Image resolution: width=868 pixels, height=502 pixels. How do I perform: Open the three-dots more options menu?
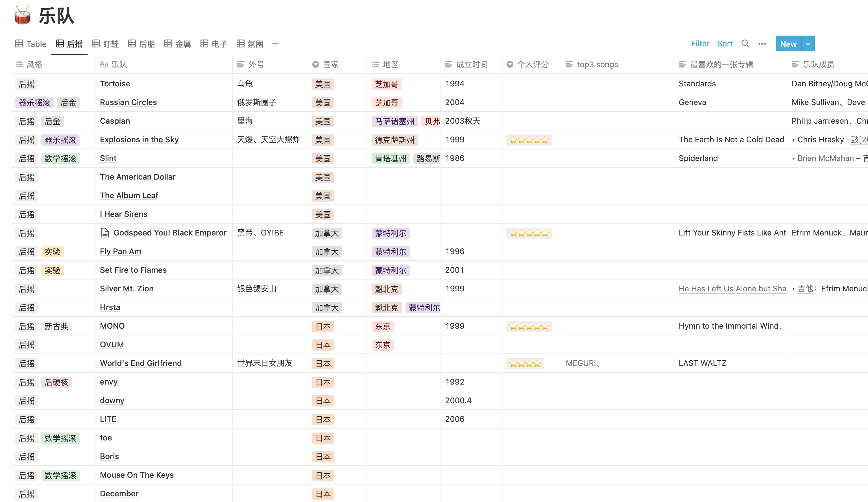point(762,44)
